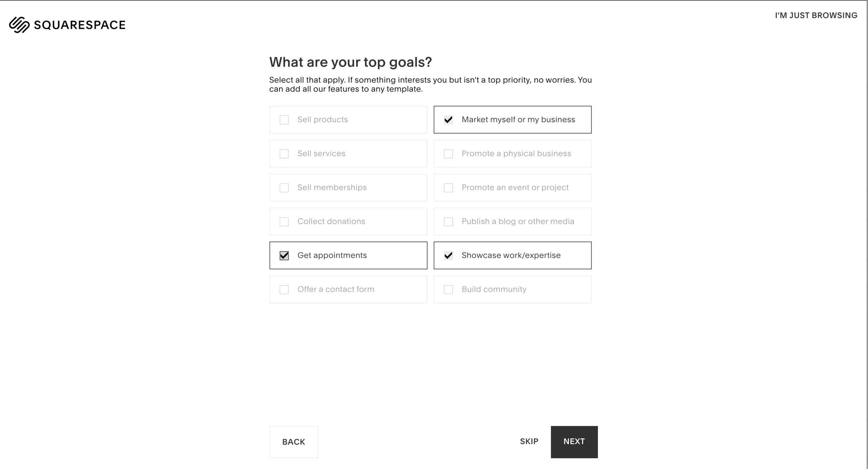The height and width of the screenshot is (469, 868).
Task: Tick Publish a blog or other media
Action: [x=448, y=222]
